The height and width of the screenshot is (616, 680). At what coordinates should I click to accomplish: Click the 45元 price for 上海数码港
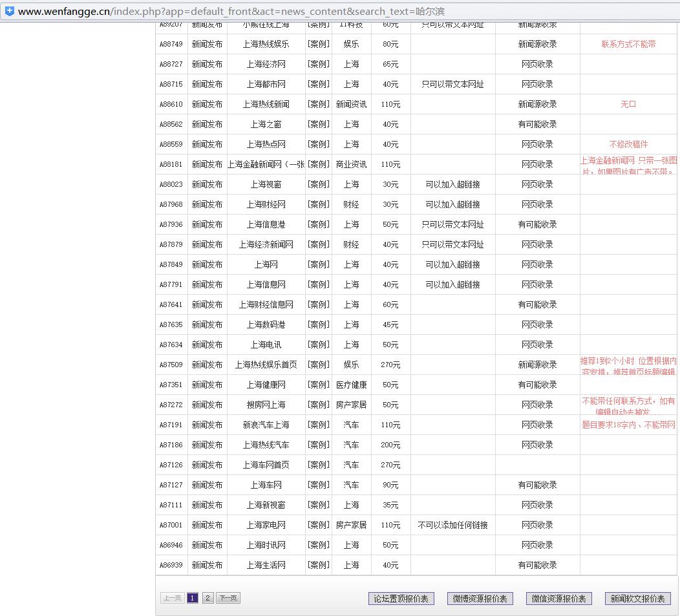[390, 325]
